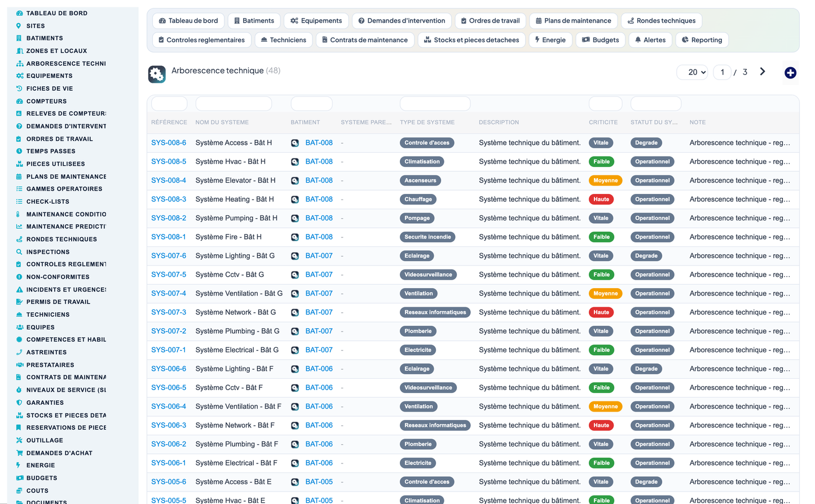Select Fiches de vie in sidebar
815x504 pixels.
[50, 89]
